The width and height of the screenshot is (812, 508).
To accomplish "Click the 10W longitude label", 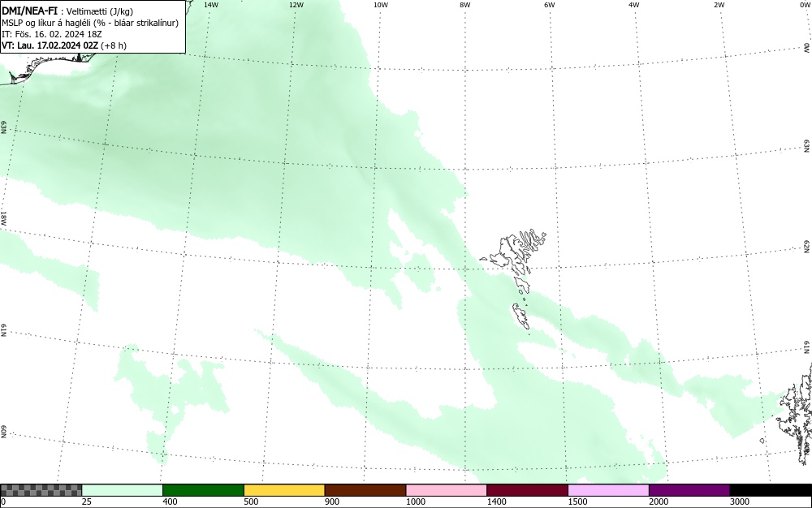I will click(381, 5).
